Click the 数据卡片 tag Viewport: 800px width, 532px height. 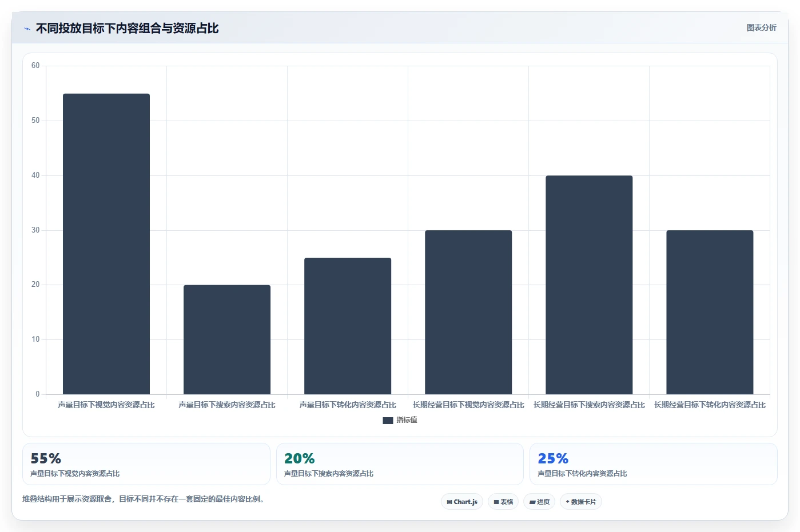click(x=581, y=502)
